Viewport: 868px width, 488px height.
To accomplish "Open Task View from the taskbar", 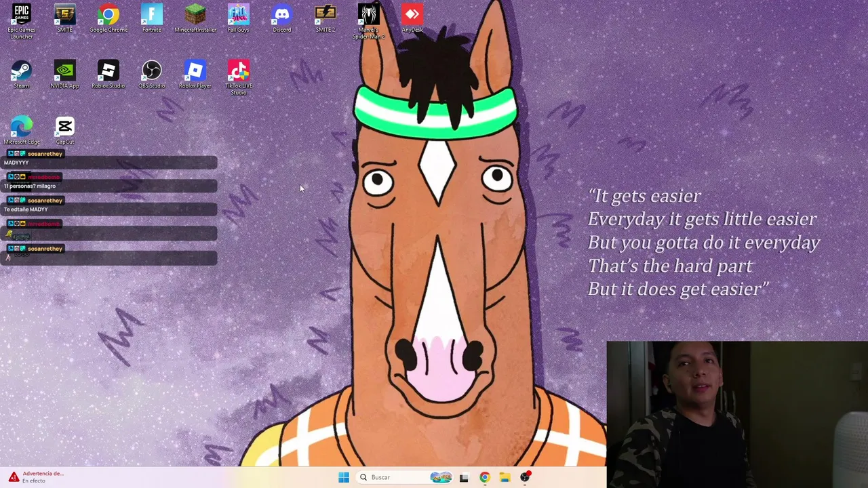I will [x=464, y=477].
